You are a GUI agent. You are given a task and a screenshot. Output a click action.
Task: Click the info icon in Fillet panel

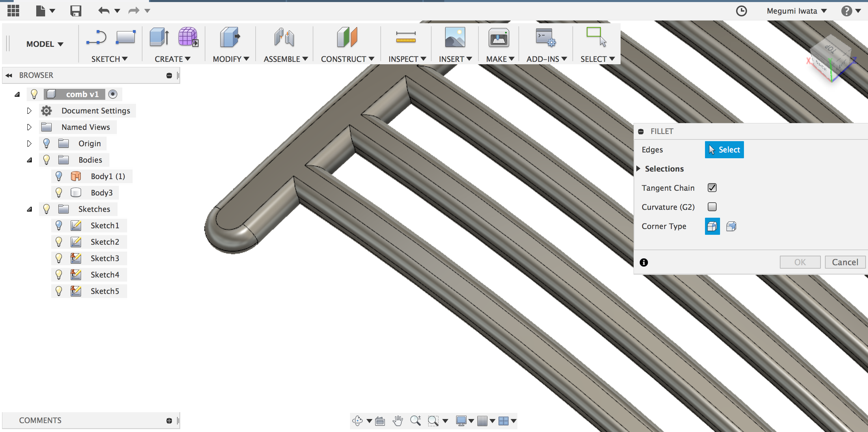tap(644, 262)
